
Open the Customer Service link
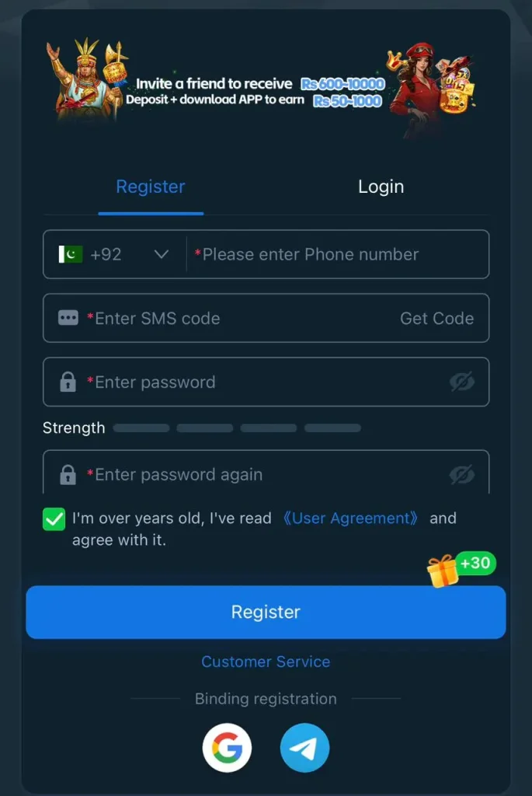pyautogui.click(x=266, y=662)
